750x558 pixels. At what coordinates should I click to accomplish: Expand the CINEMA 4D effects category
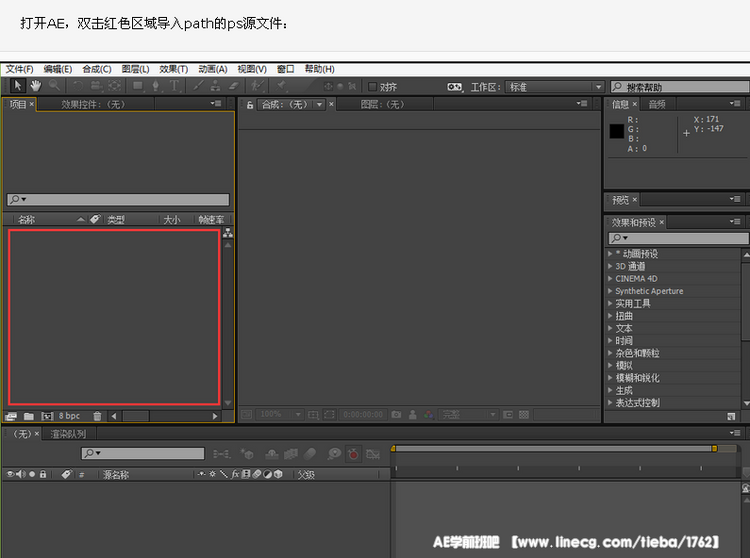610,278
